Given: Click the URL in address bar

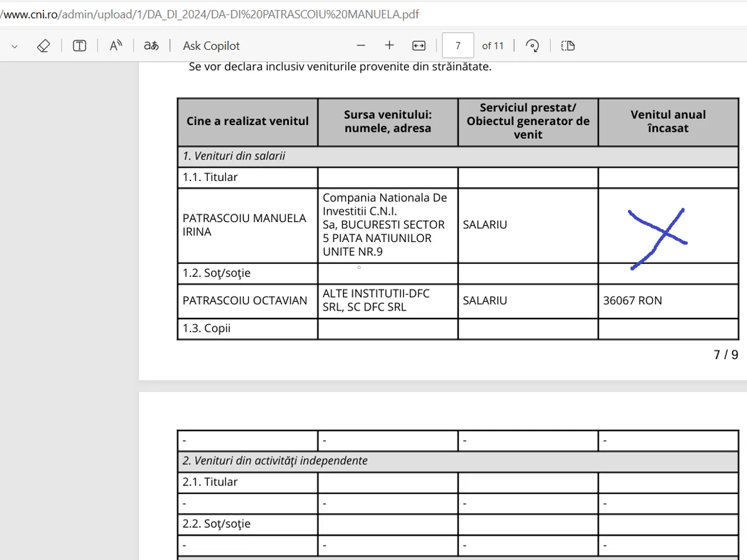Looking at the screenshot, I should (x=210, y=14).
